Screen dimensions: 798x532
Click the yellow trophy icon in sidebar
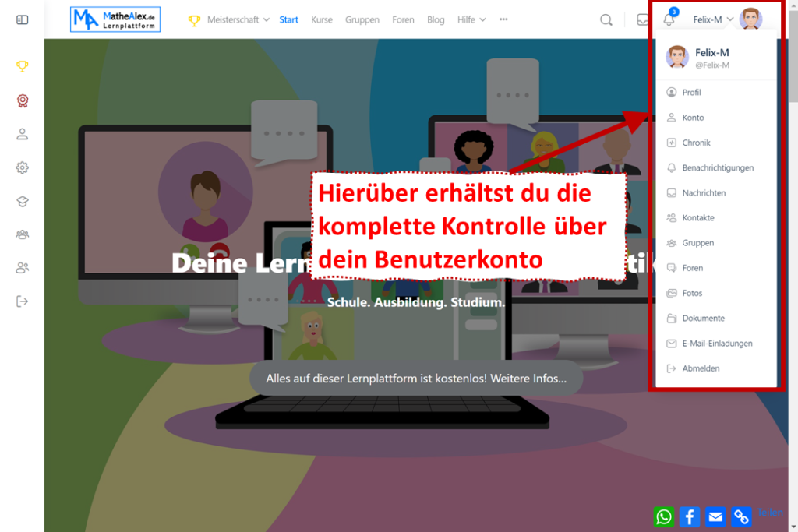click(22, 66)
